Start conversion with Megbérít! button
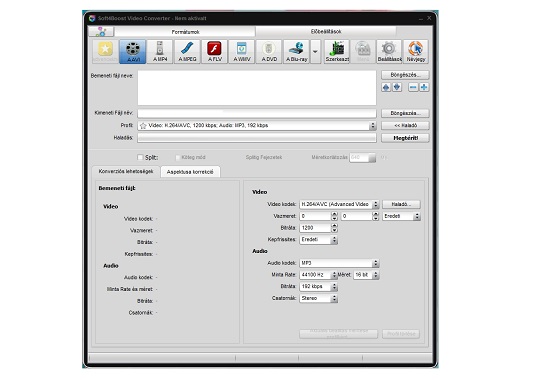Screen dimensions: 550x382 click(405, 138)
